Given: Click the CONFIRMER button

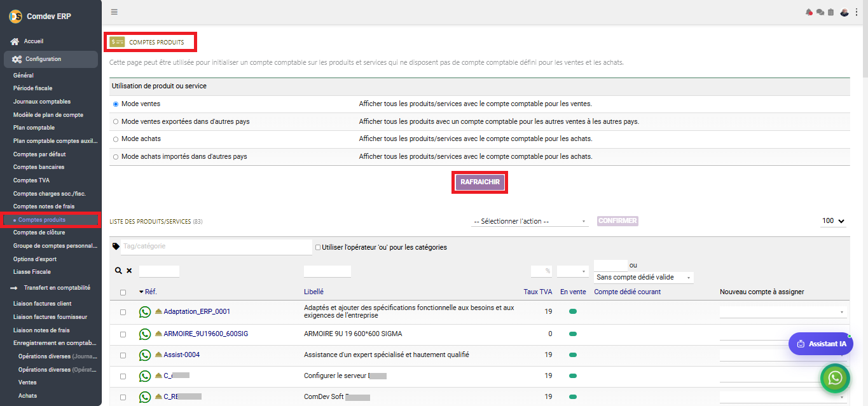Looking at the screenshot, I should click(x=617, y=221).
